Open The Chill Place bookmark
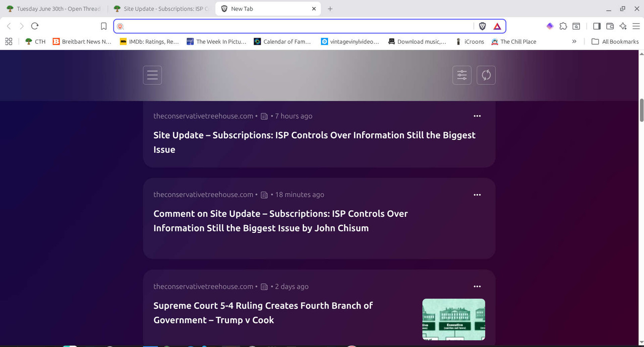The height and width of the screenshot is (347, 644). (x=514, y=41)
